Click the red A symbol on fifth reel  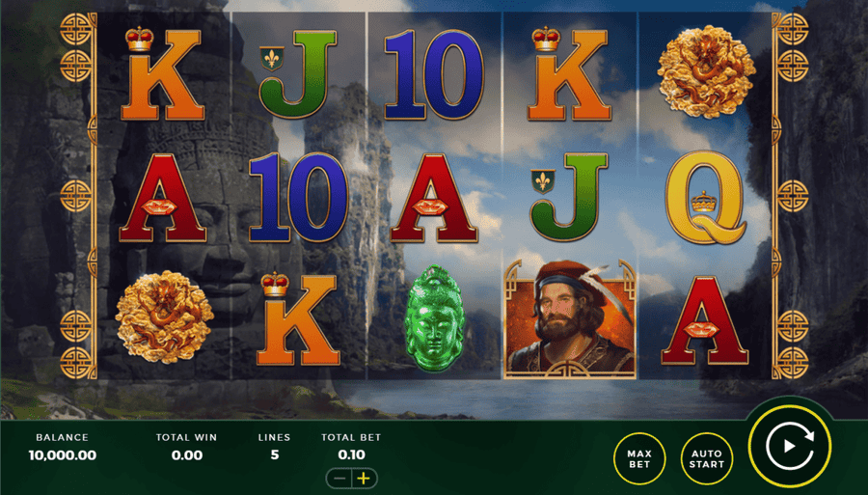(x=705, y=320)
